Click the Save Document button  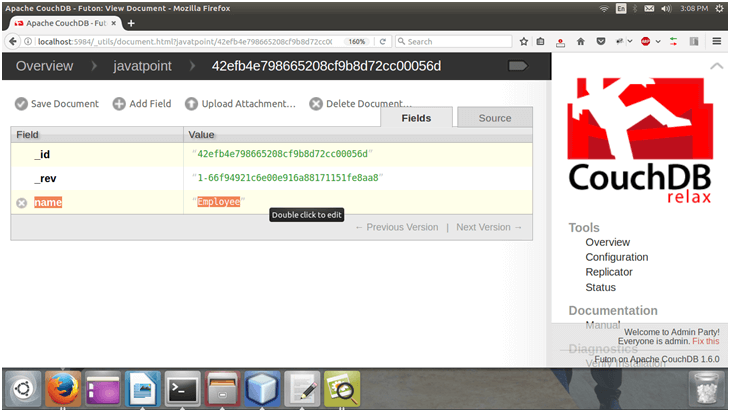(57, 104)
